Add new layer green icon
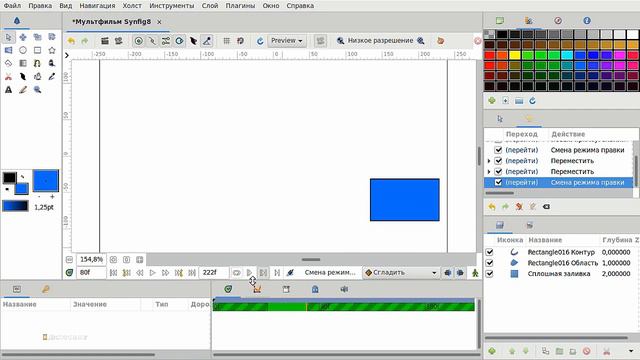 pos(492,351)
